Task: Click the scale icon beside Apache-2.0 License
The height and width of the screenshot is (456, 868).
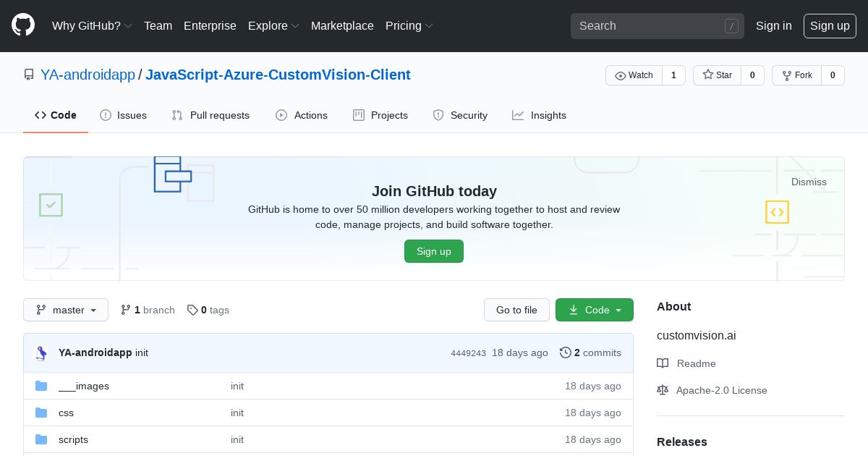Action: tap(663, 390)
